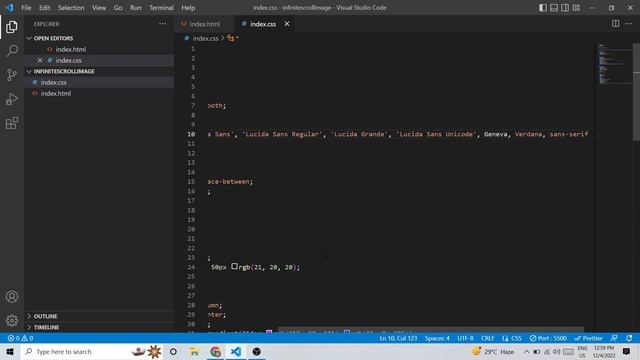Open the Extensions view
This screenshot has height=360, width=640.
click(x=12, y=123)
